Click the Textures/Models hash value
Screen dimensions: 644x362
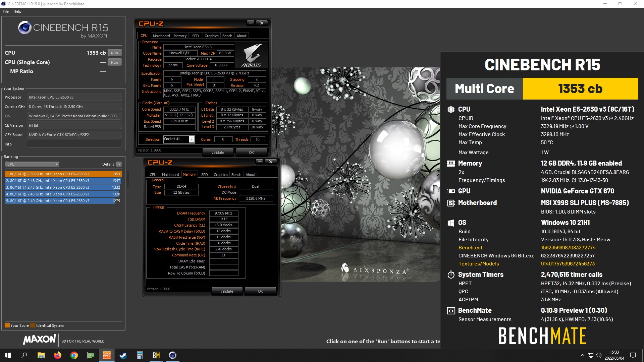pyautogui.click(x=568, y=264)
